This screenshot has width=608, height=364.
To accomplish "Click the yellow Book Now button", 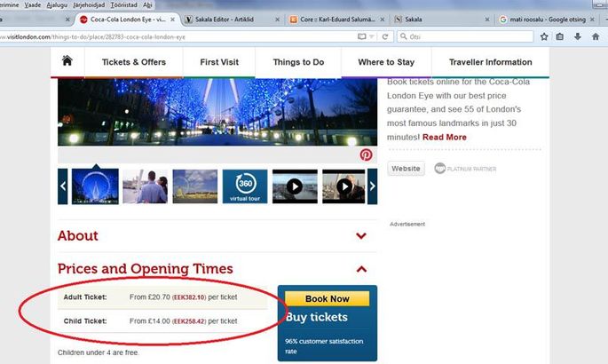I will click(x=327, y=299).
